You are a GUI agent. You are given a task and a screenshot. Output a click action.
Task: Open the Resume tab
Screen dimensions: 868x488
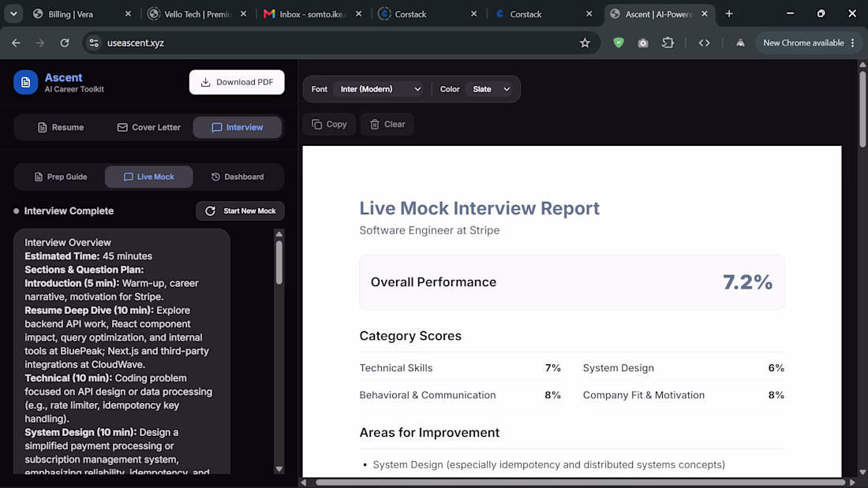60,127
